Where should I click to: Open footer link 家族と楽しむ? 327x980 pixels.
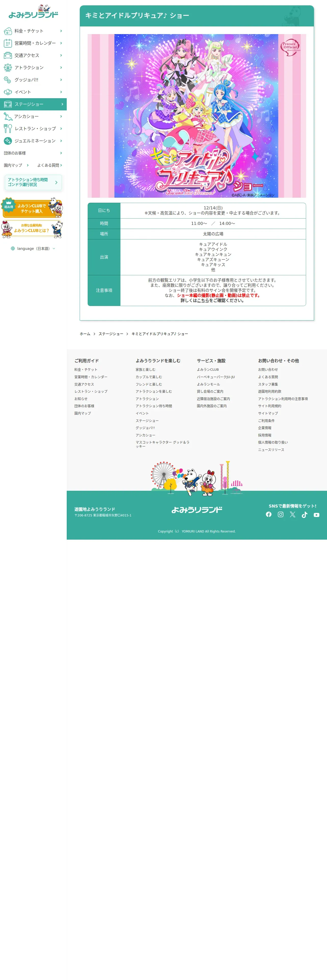point(145,370)
